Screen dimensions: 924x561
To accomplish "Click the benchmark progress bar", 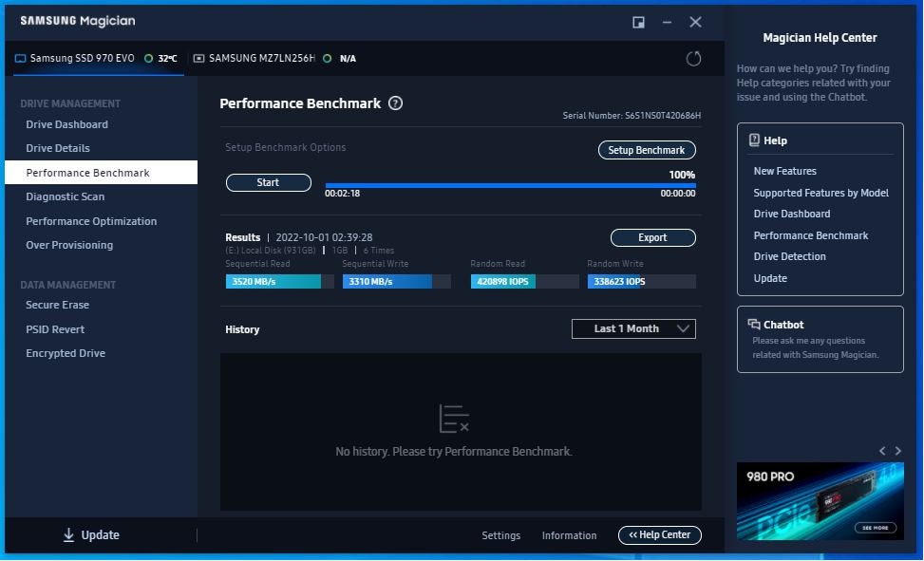I will click(x=510, y=186).
